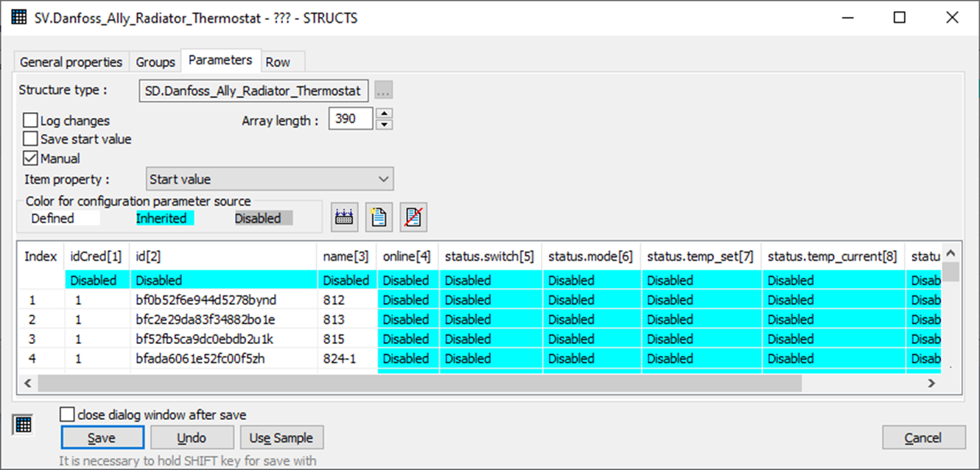Viewport: 980px width, 470px height.
Task: Click the status.temp_current[8] column header
Action: click(x=833, y=256)
